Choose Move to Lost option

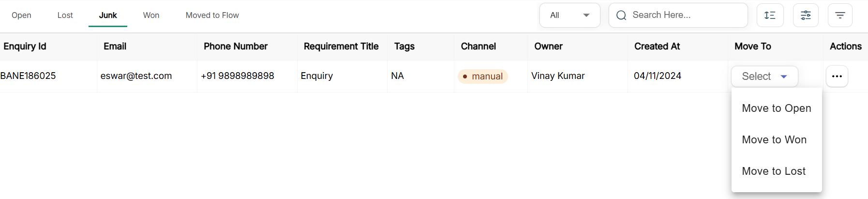774,171
